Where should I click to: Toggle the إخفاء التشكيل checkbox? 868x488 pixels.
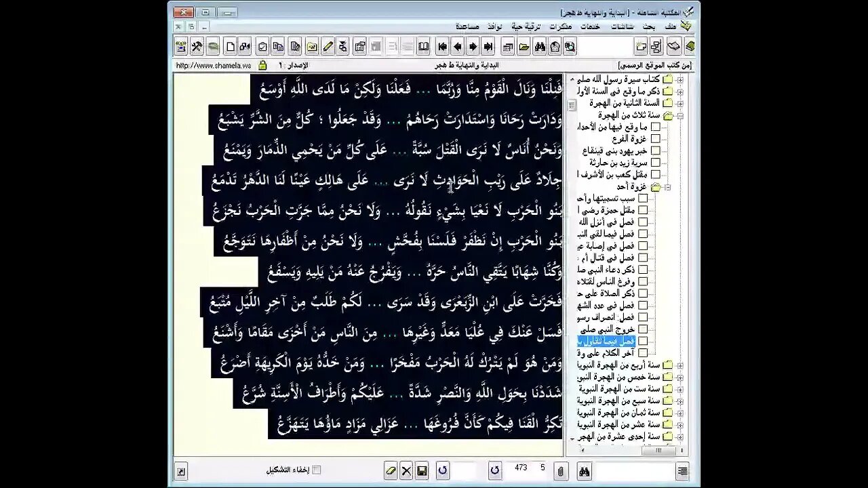click(x=316, y=470)
